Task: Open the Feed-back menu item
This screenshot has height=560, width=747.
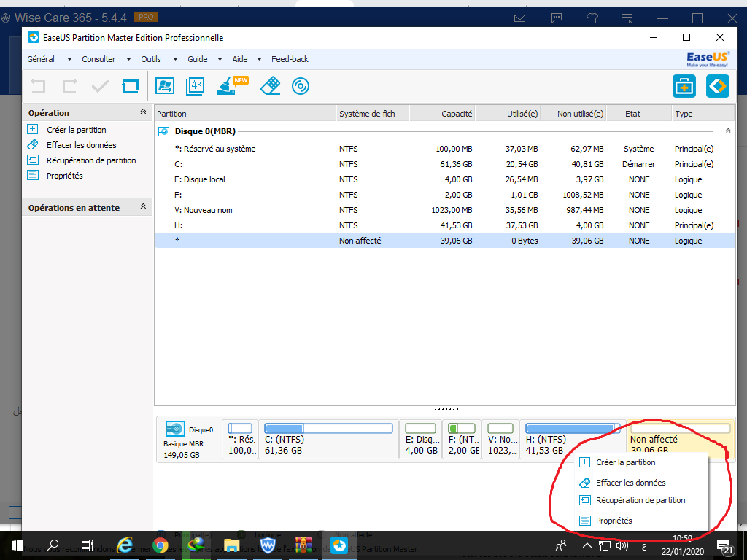Action: coord(290,59)
